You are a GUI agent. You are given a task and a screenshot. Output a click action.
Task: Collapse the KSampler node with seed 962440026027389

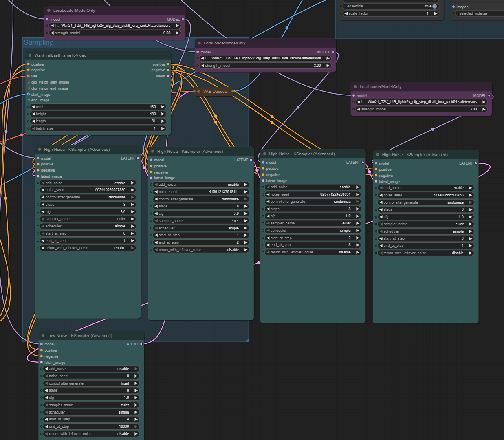click(x=40, y=150)
